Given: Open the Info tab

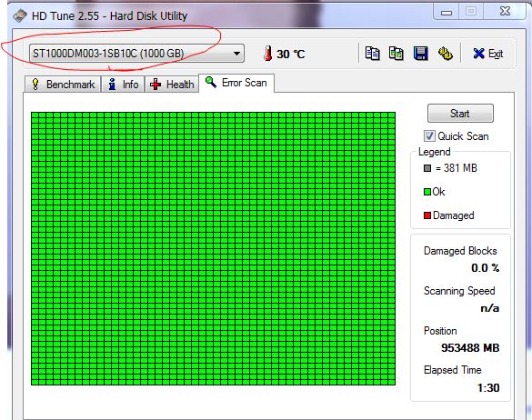Looking at the screenshot, I should [x=123, y=85].
